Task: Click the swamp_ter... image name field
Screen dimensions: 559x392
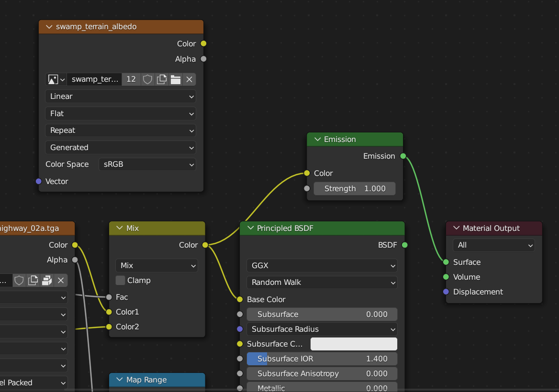Action: tap(94, 79)
